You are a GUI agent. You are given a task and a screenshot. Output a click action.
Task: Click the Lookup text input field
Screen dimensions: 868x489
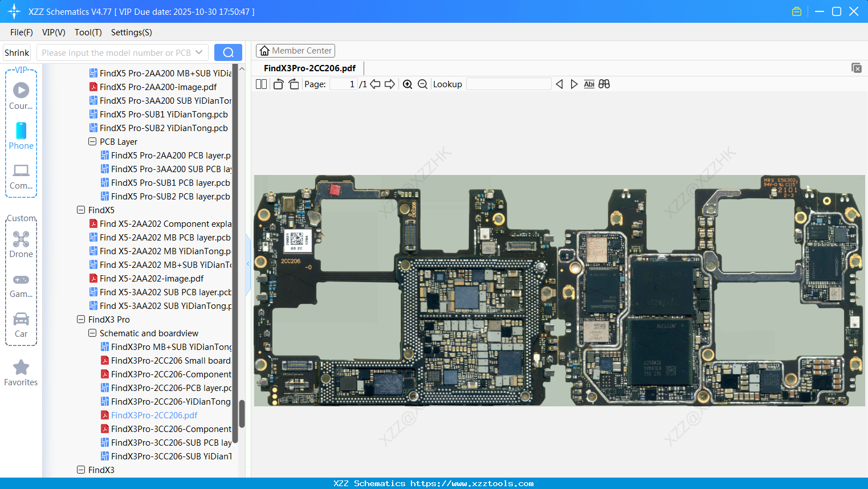click(x=508, y=84)
